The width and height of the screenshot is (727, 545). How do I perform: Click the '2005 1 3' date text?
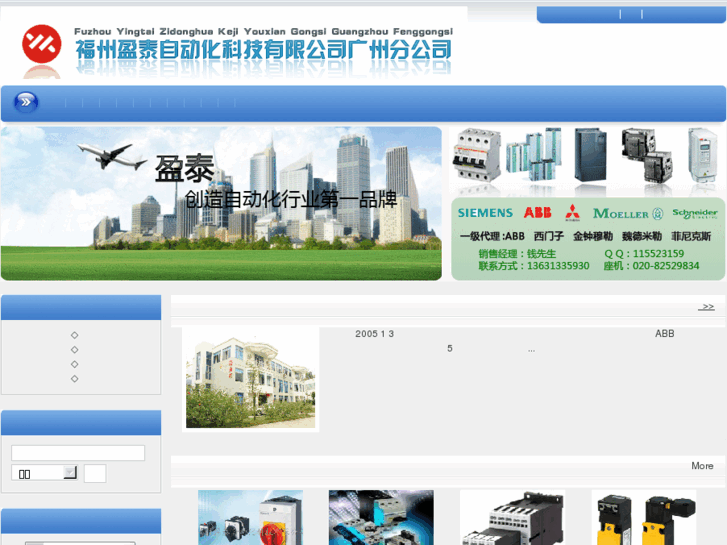pyautogui.click(x=374, y=333)
